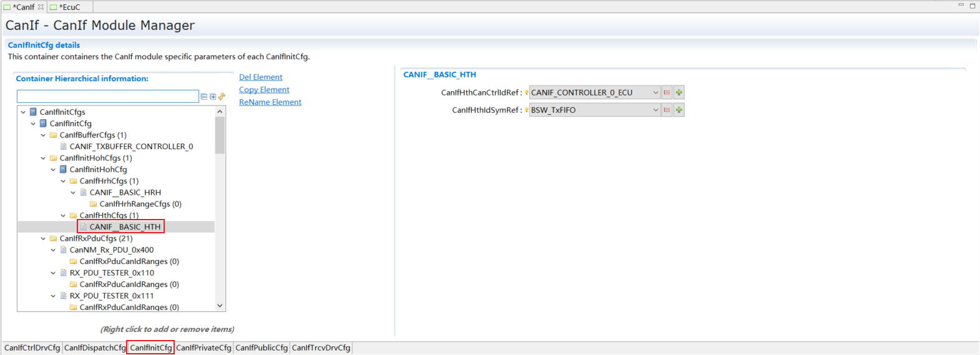Open the CanIfHthIdSymRef dropdown
980x355 pixels.
[655, 110]
